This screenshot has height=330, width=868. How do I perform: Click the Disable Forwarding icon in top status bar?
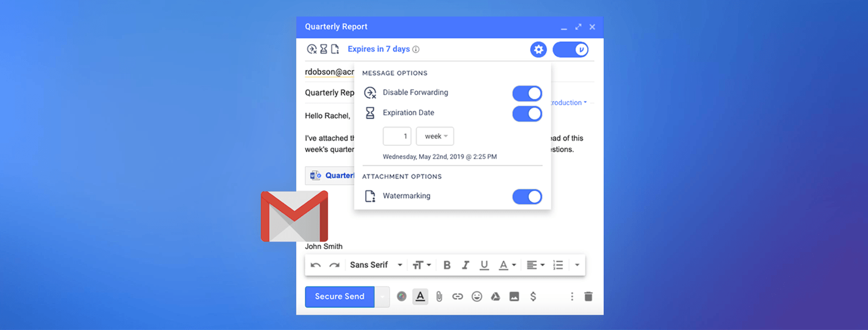click(x=312, y=49)
